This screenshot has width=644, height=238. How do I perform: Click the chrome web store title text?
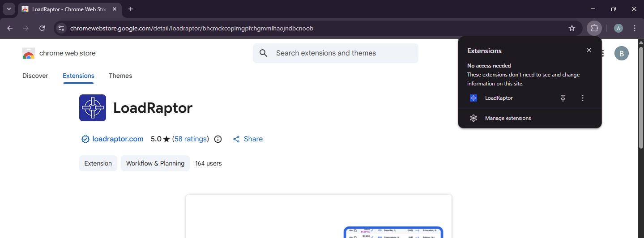coord(68,53)
